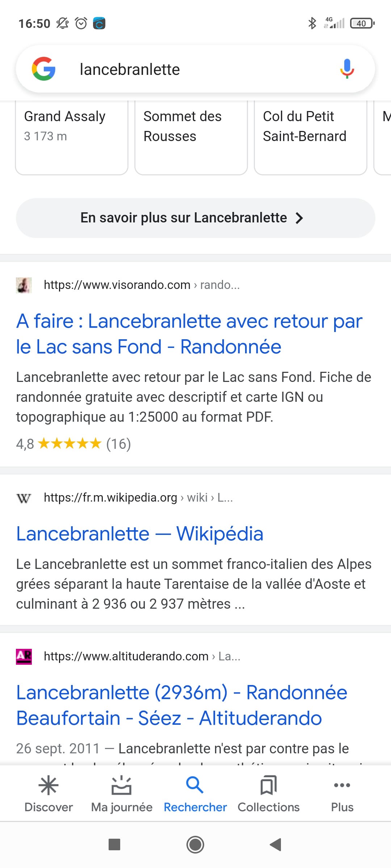Open the Altituderando Lancebranlette result

click(x=182, y=705)
